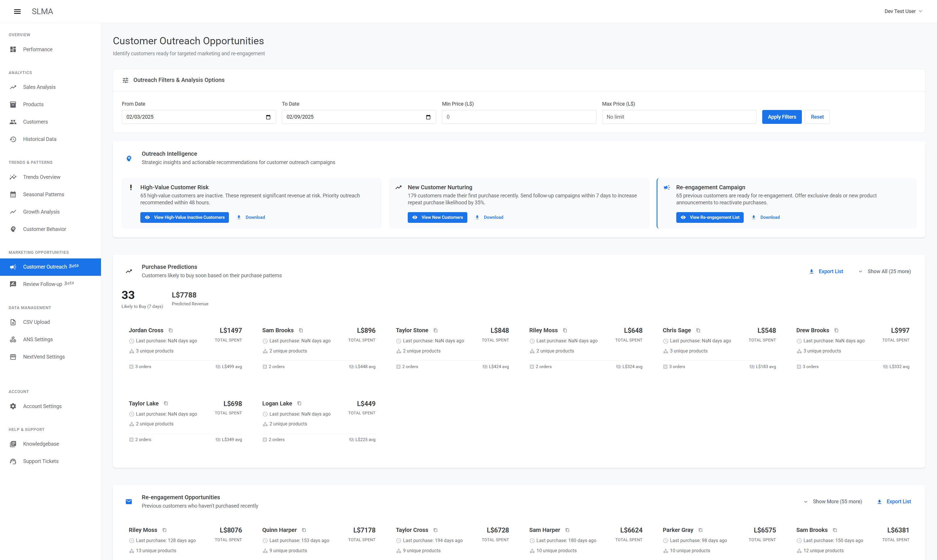Open To Date calendar picker icon

click(x=428, y=117)
